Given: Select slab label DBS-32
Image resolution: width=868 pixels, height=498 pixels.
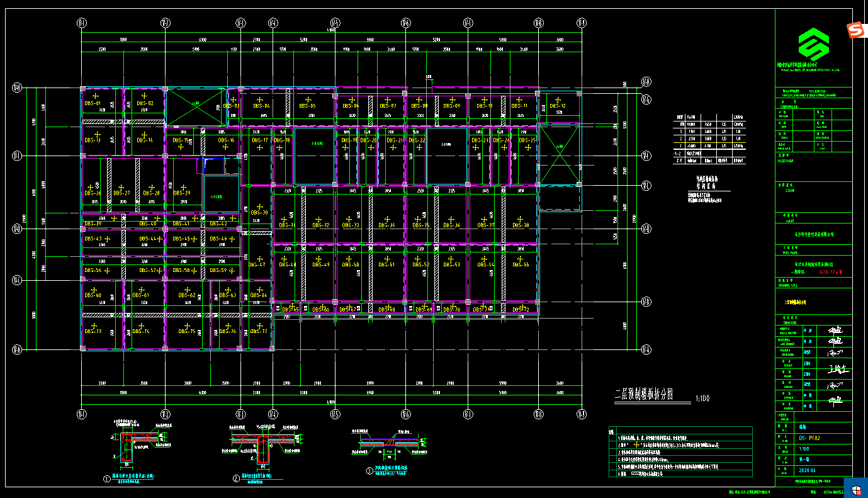Looking at the screenshot, I should (320, 225).
